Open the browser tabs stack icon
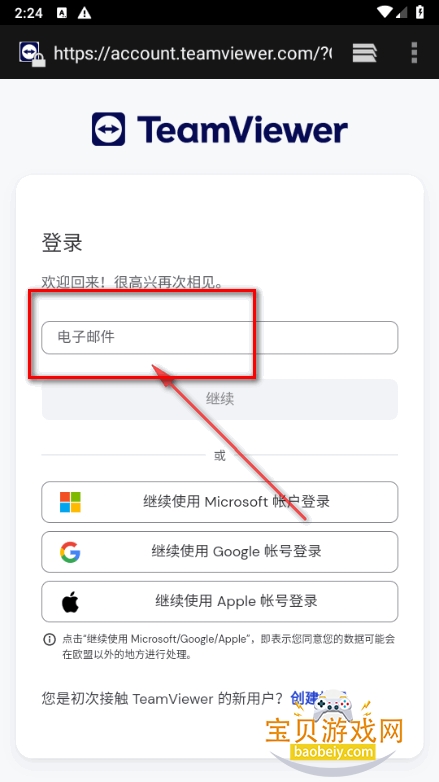Screen dimensions: 439x782 pos(365,52)
